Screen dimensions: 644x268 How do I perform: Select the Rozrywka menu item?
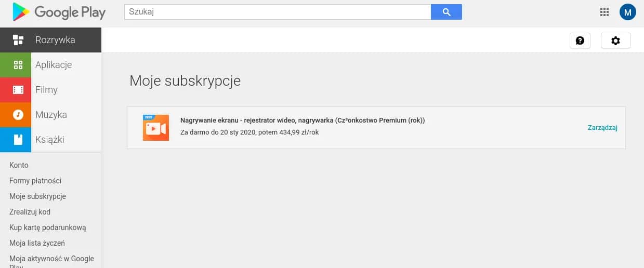click(x=55, y=40)
